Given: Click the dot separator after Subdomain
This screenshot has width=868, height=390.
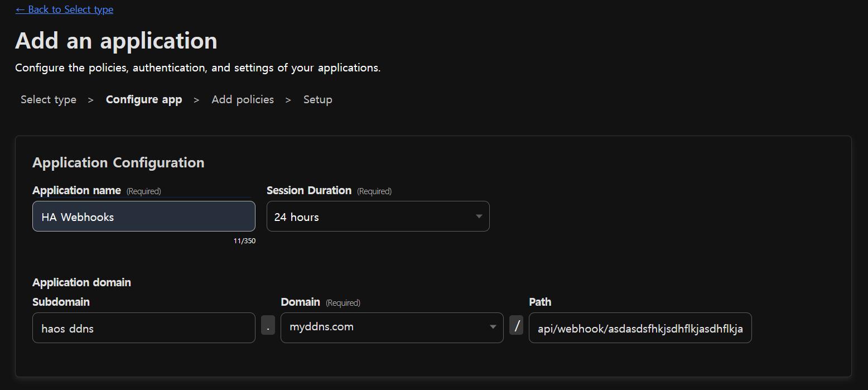Looking at the screenshot, I should click(x=268, y=326).
